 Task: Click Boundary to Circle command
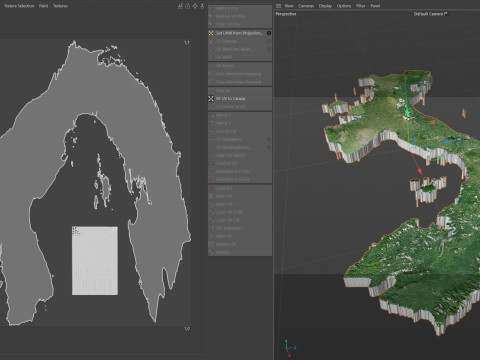click(240, 171)
